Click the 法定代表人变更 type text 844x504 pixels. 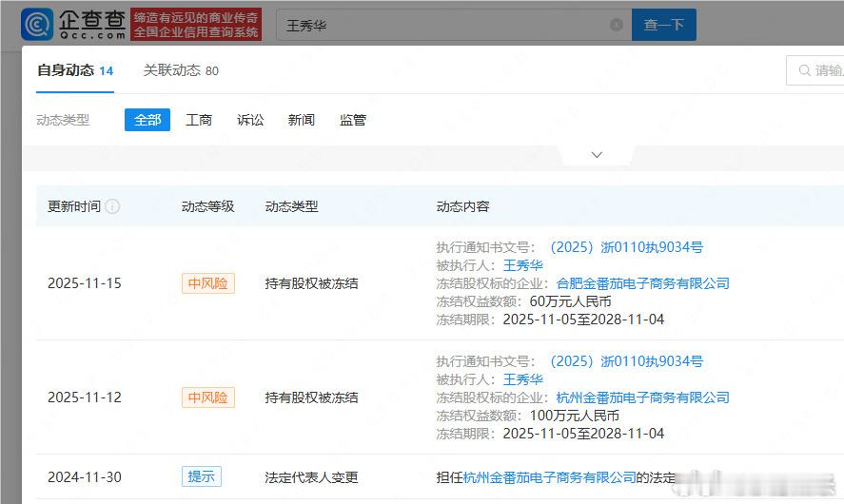click(x=311, y=477)
